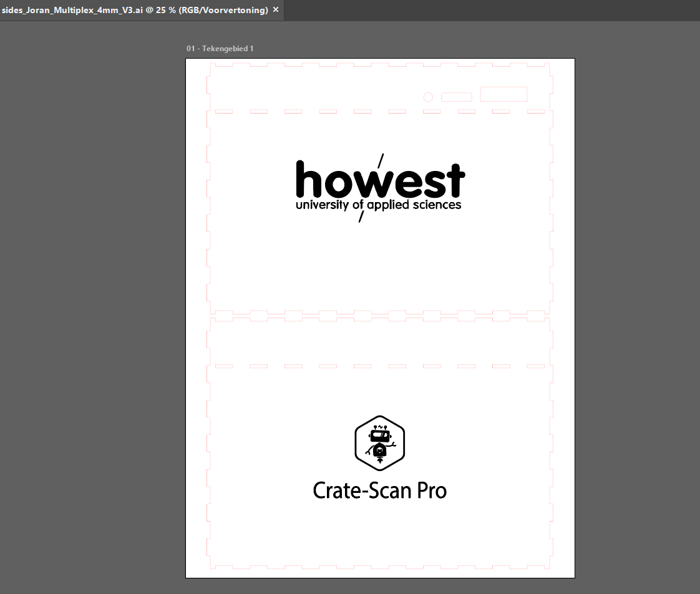
Task: Select the hexagon robot logo
Action: (x=380, y=443)
